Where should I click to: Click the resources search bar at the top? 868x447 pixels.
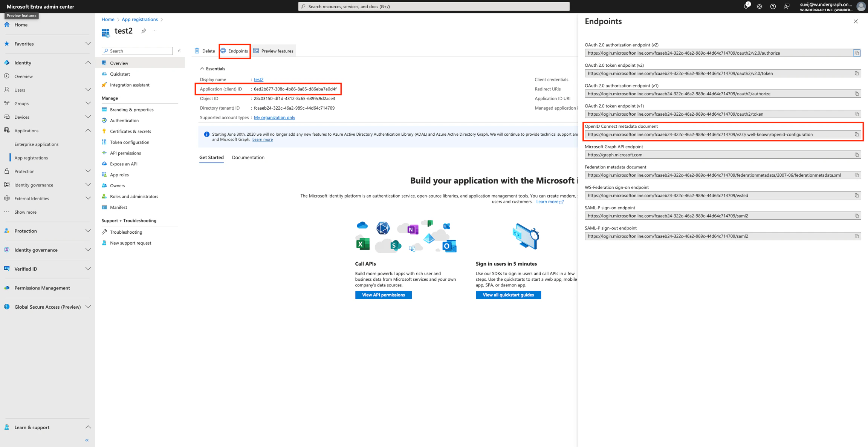(x=433, y=6)
